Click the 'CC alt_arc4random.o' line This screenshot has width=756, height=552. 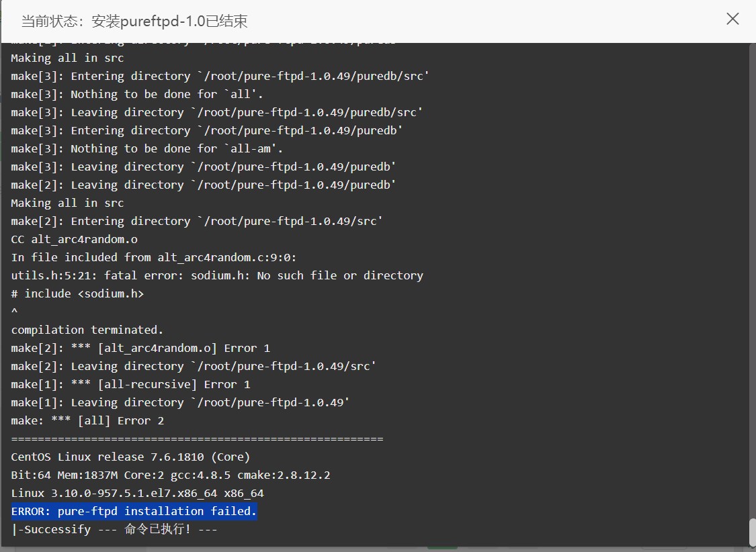tap(74, 239)
